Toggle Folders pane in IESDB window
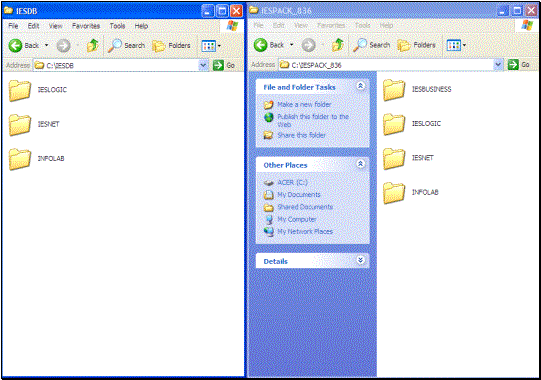 171,45
